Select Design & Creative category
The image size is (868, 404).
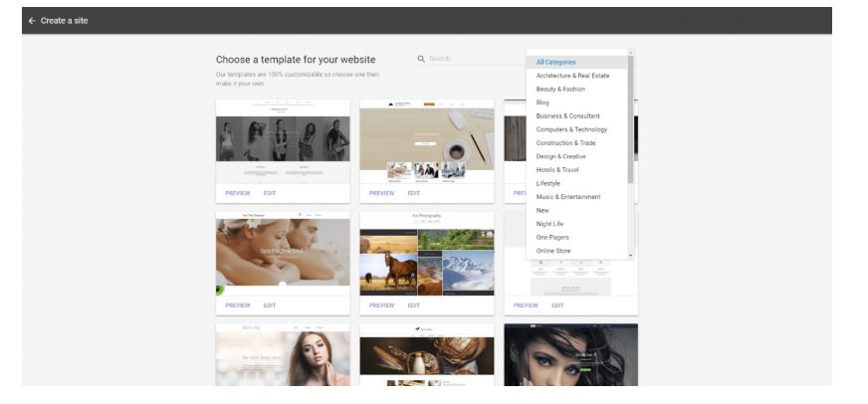[x=576, y=156]
